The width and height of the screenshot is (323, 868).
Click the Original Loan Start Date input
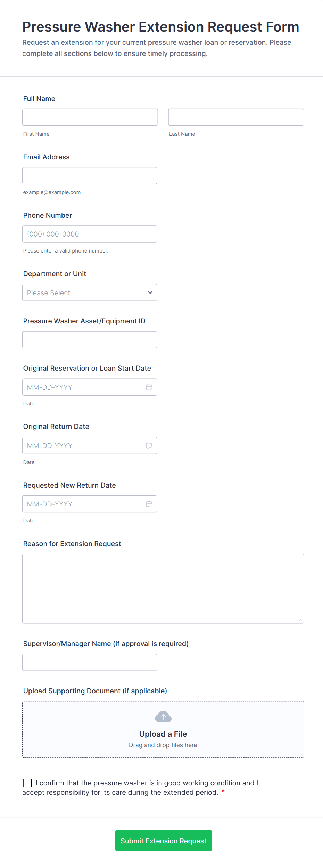(83, 387)
